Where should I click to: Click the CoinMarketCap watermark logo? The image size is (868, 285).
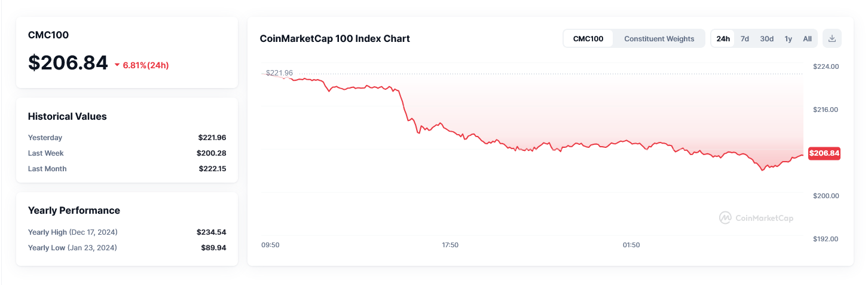[756, 218]
